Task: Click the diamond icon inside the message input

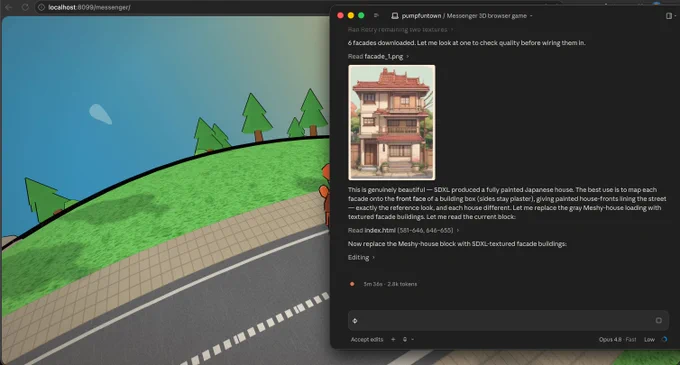Action: coord(355,321)
